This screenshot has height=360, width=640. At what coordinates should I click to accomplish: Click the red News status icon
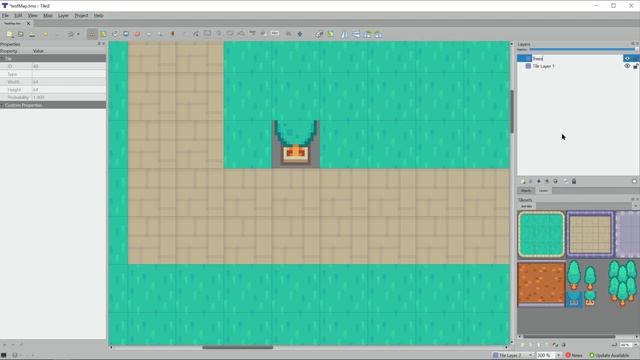[568, 355]
